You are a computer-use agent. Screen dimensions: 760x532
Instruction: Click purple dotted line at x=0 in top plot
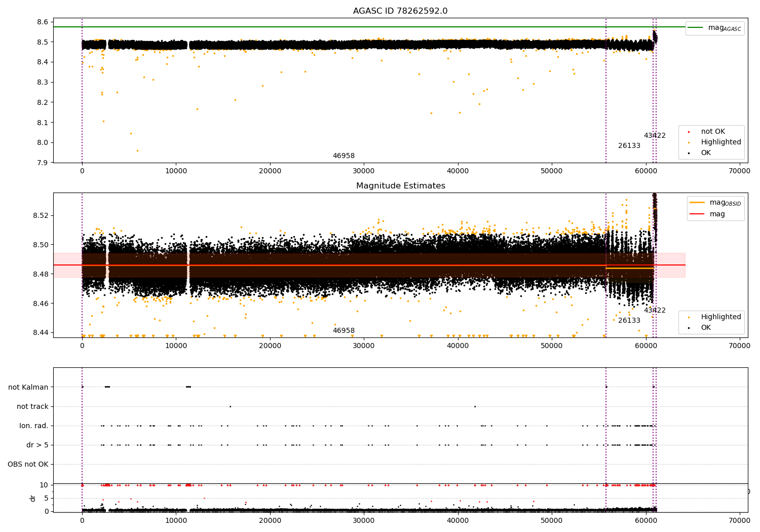pos(82,101)
